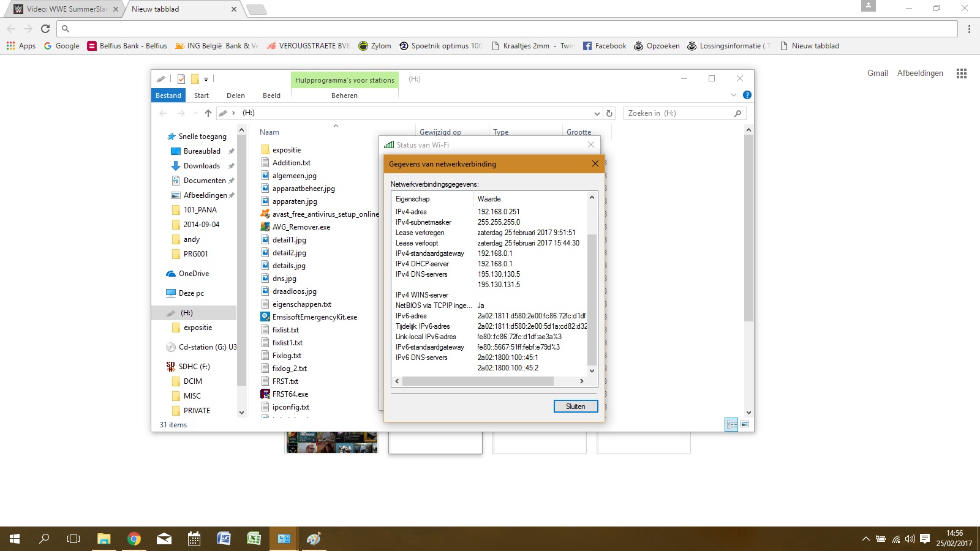The width and height of the screenshot is (980, 551).
Task: Click the properties icon in quick access toolbar
Action: click(x=181, y=79)
